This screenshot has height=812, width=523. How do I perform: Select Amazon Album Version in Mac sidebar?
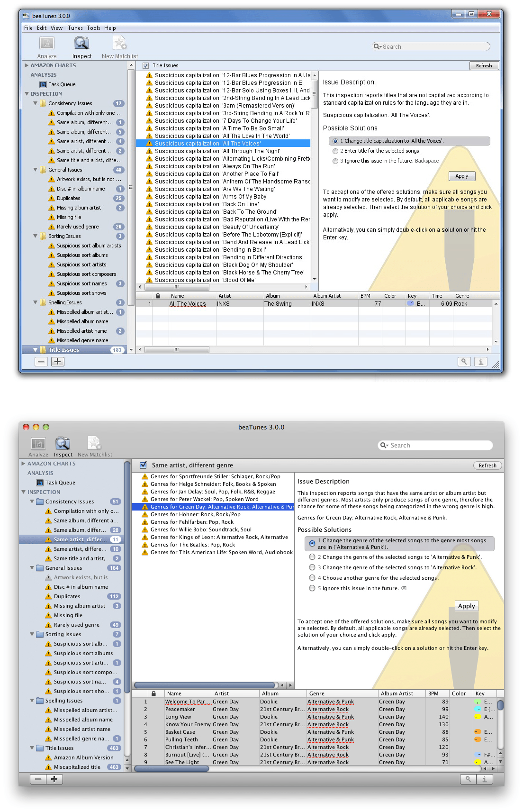[x=83, y=757]
